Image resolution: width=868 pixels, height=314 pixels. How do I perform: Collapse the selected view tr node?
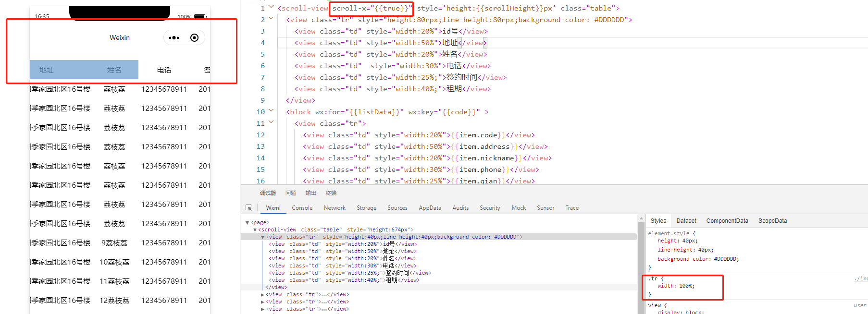click(x=262, y=237)
